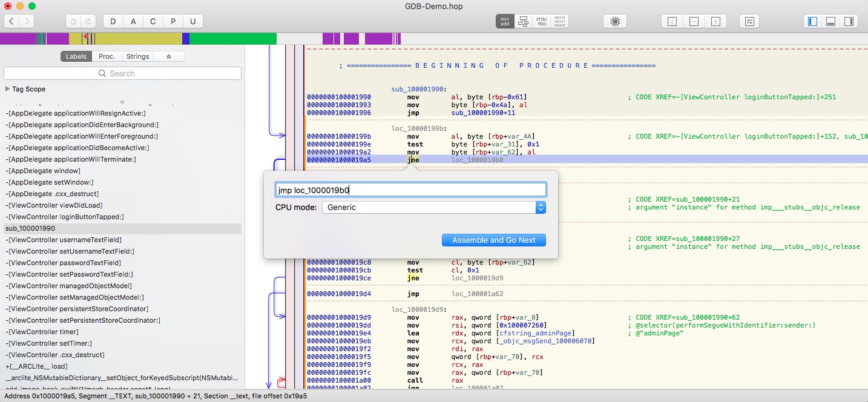Click the navigate back arrow
The width and height of the screenshot is (868, 402).
12,21
